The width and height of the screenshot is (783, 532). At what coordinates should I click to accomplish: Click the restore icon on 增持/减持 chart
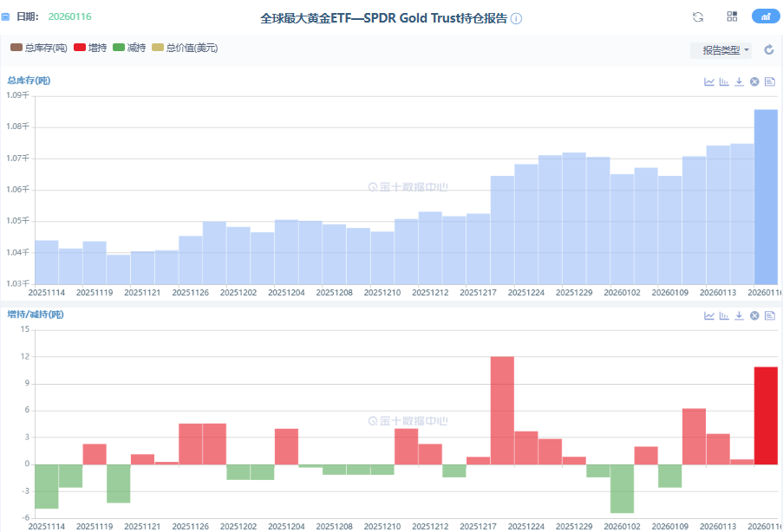point(754,315)
